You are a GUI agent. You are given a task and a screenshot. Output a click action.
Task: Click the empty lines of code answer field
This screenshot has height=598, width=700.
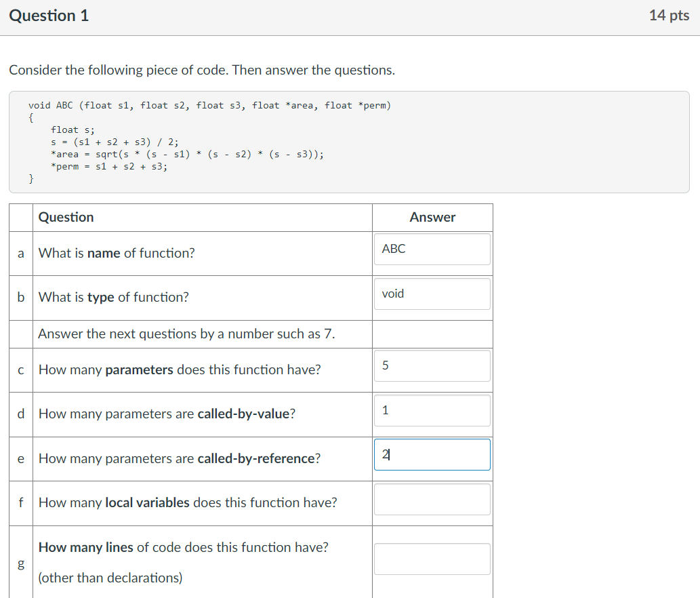click(x=432, y=559)
